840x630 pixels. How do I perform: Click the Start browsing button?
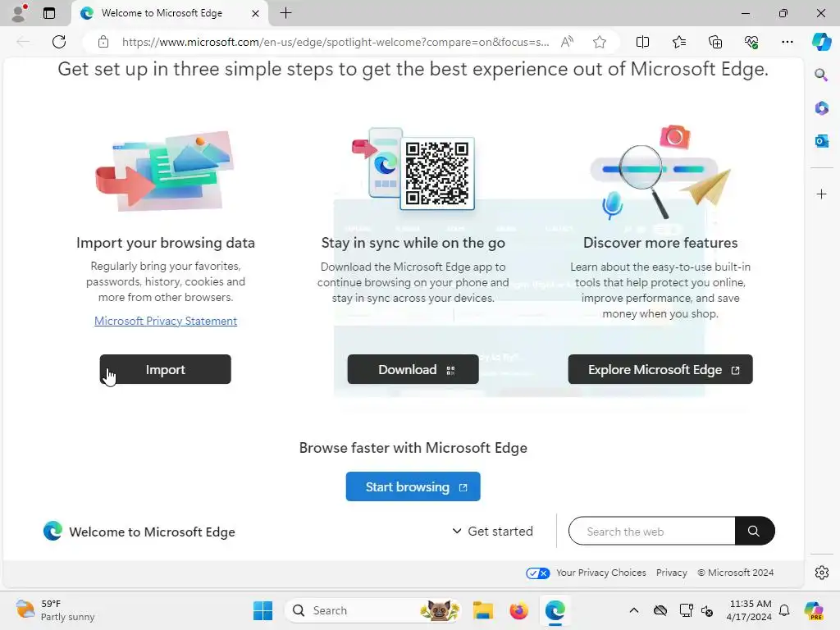click(x=413, y=486)
